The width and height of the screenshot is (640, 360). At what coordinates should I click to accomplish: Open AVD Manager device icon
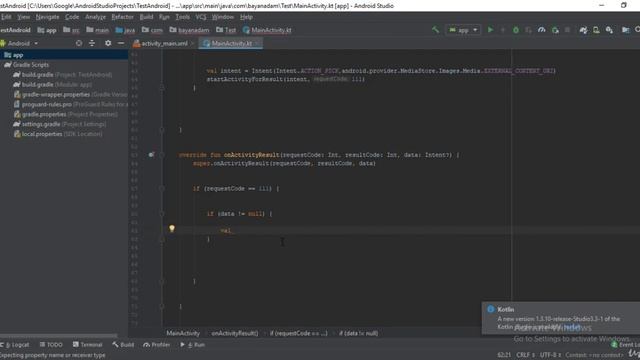(x=596, y=30)
